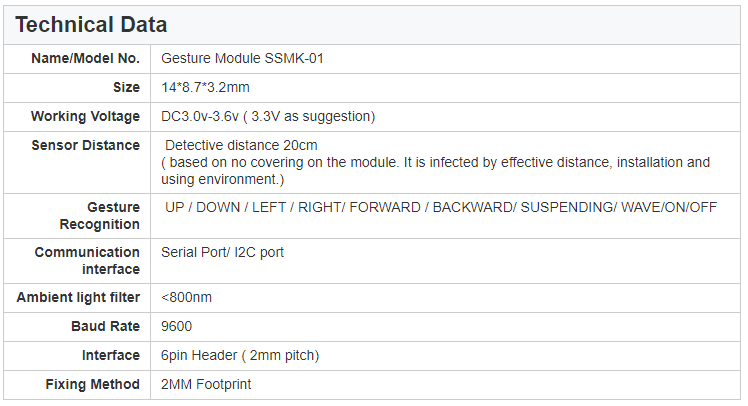This screenshot has width=748, height=406.
Task: Click the Baud Rate label
Action: pos(105,326)
